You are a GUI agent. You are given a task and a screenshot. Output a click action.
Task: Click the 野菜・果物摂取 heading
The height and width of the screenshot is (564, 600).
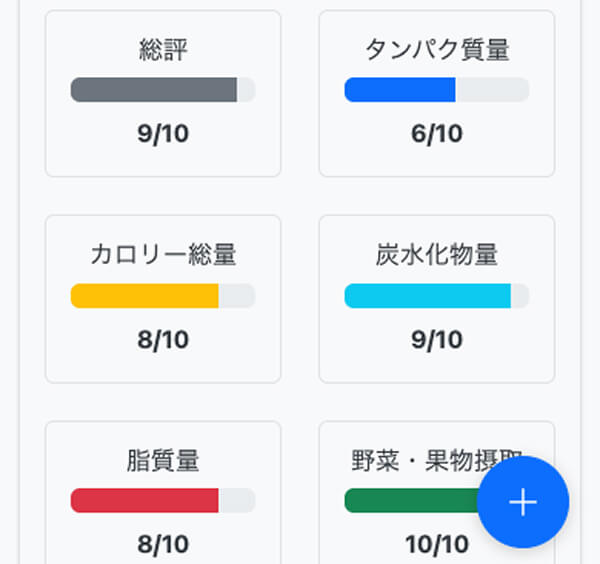tap(420, 460)
